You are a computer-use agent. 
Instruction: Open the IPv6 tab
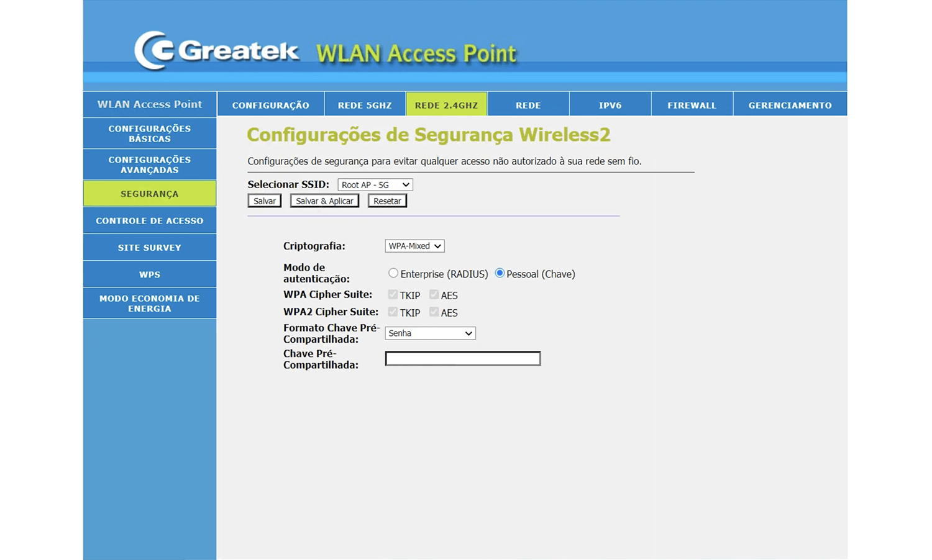coord(610,105)
